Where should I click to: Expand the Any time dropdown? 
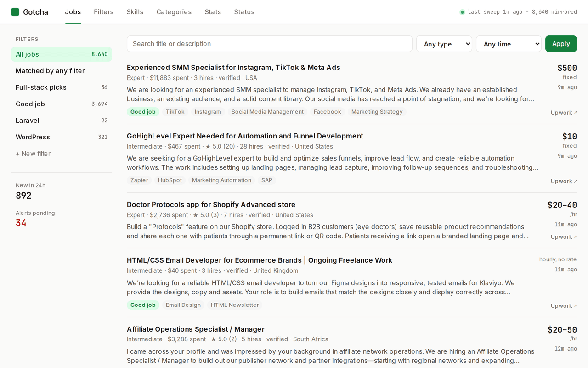(509, 44)
